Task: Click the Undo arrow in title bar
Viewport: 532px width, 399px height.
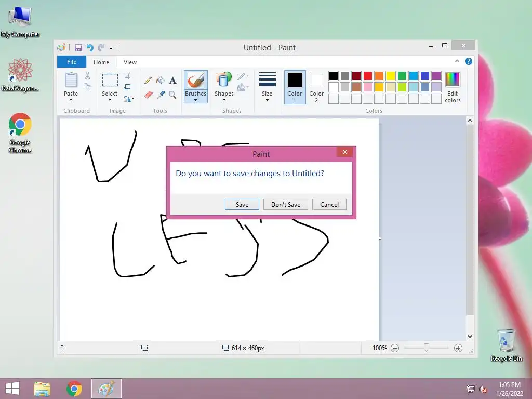Action: click(x=90, y=47)
